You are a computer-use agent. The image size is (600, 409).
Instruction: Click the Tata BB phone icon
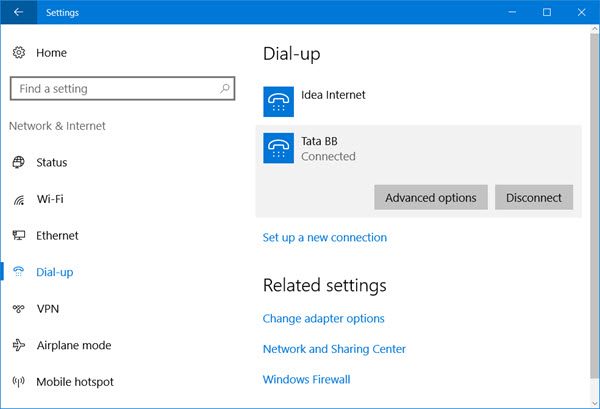click(278, 149)
